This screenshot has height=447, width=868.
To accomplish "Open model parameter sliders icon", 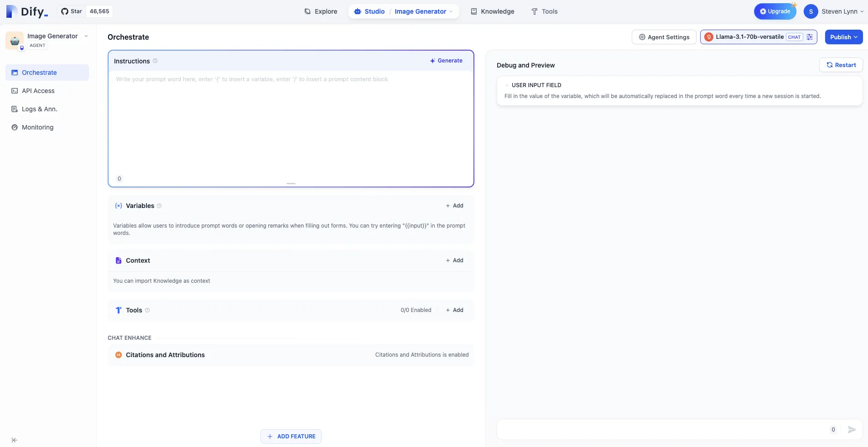I will tap(810, 37).
